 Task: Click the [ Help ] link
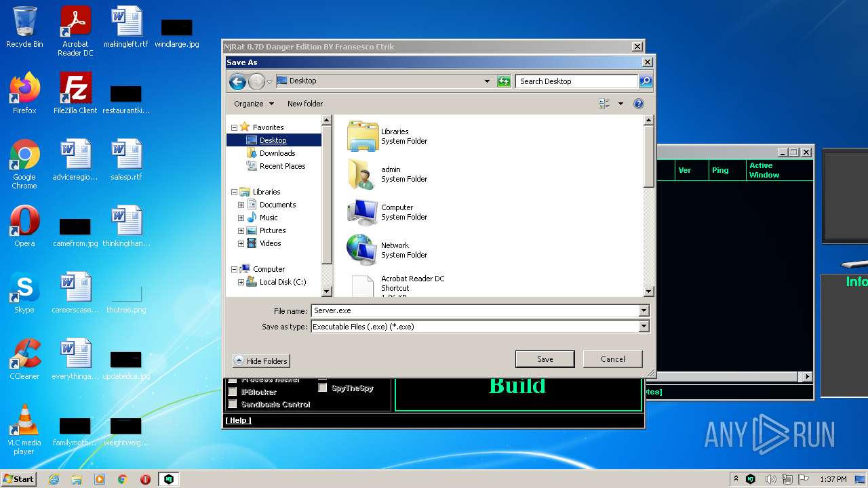[x=238, y=420]
